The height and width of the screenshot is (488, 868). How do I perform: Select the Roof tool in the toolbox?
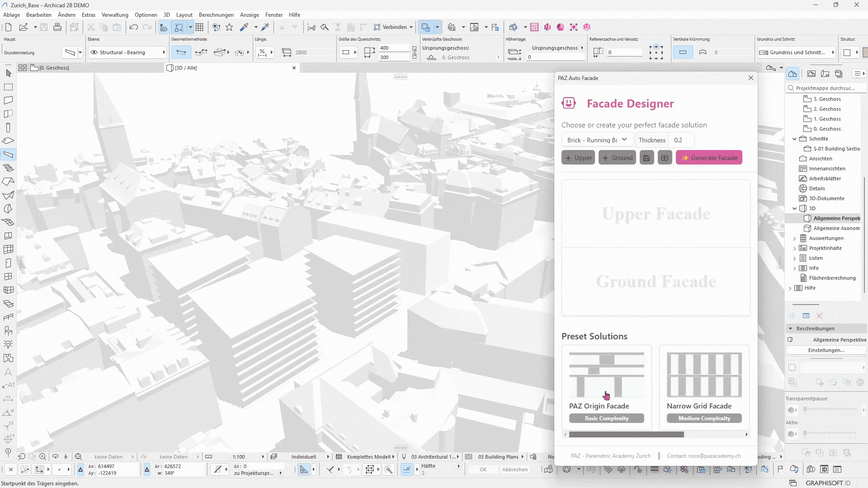(x=8, y=182)
